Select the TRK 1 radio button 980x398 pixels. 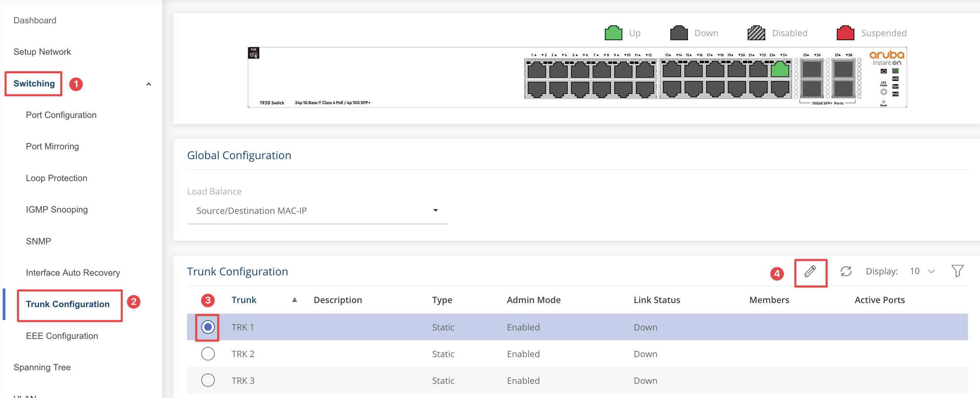pos(208,327)
